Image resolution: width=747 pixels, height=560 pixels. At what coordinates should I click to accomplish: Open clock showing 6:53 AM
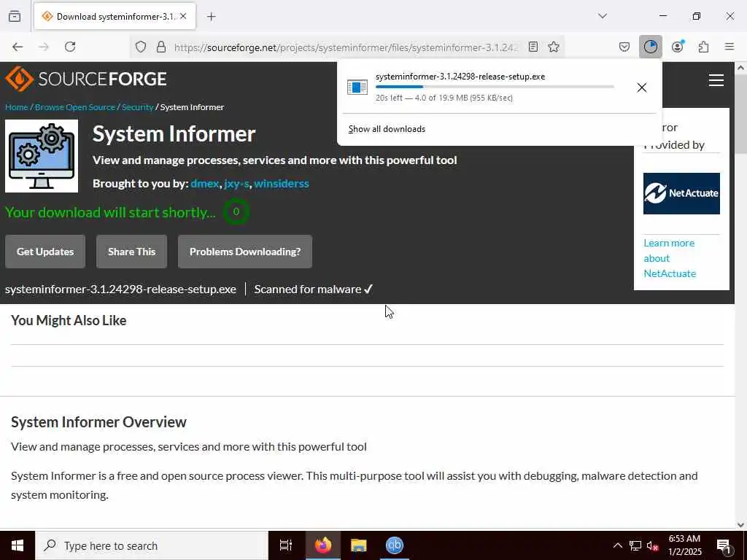(x=684, y=545)
